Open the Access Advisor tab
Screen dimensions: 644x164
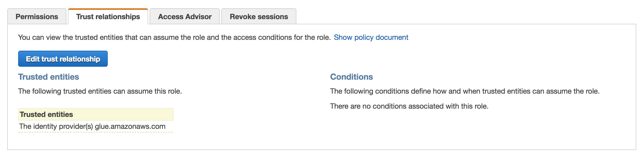click(185, 17)
